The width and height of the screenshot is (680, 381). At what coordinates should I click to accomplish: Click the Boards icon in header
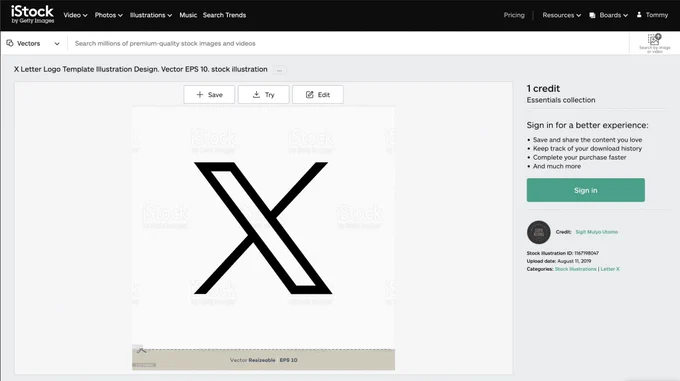tap(592, 15)
